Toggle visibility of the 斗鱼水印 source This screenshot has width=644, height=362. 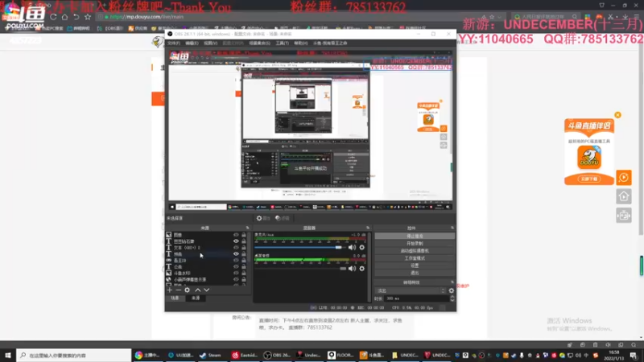[x=236, y=274]
